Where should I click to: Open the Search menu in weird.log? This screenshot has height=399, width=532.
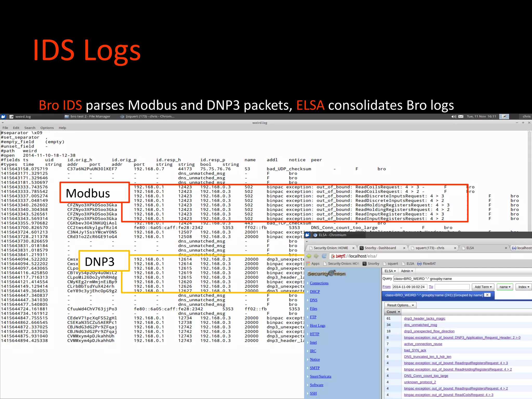pyautogui.click(x=30, y=128)
